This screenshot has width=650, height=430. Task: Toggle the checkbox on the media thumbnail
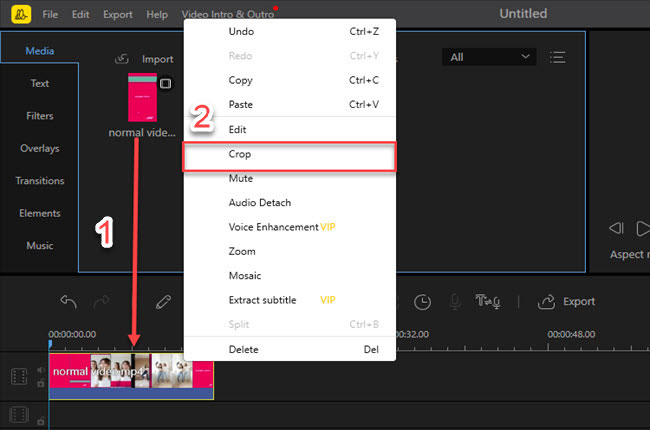click(x=165, y=84)
